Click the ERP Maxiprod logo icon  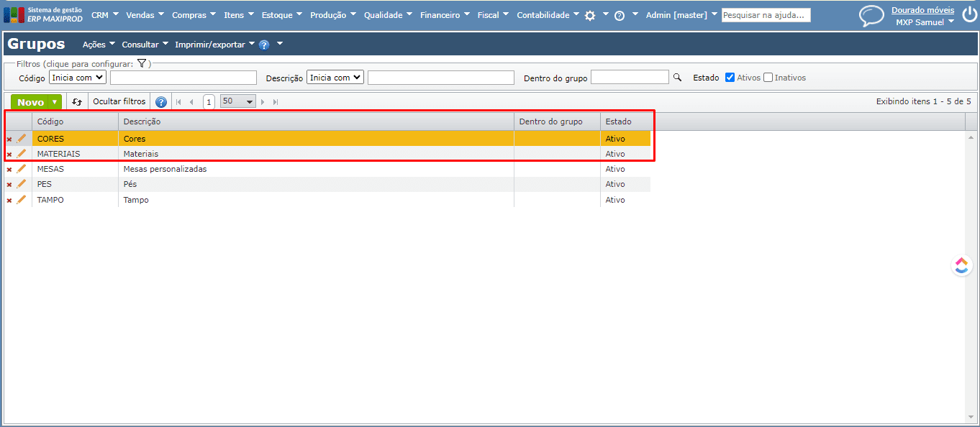point(14,14)
